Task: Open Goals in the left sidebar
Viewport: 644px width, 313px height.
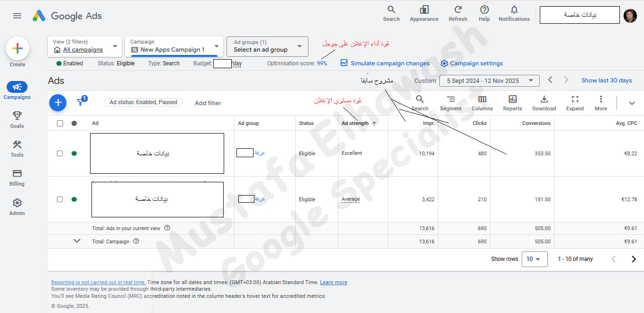Action: tap(17, 119)
